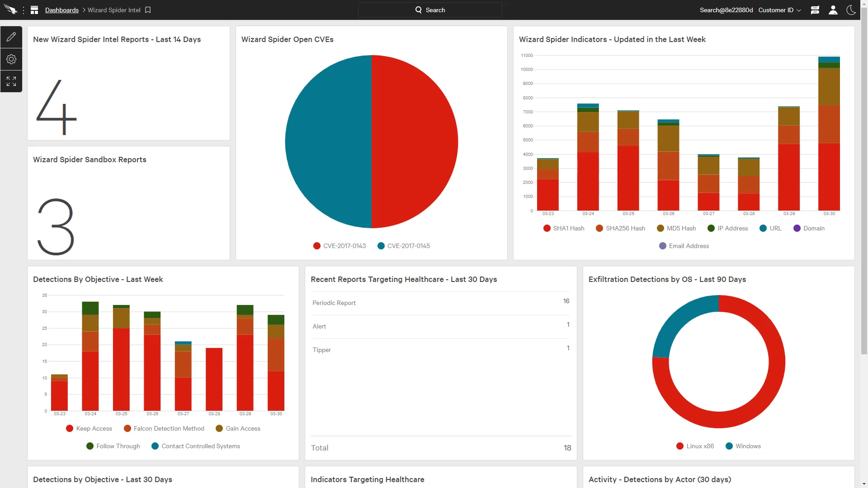Click the fullscreen expand icon in sidebar
Image resolution: width=868 pixels, height=488 pixels.
coord(11,81)
